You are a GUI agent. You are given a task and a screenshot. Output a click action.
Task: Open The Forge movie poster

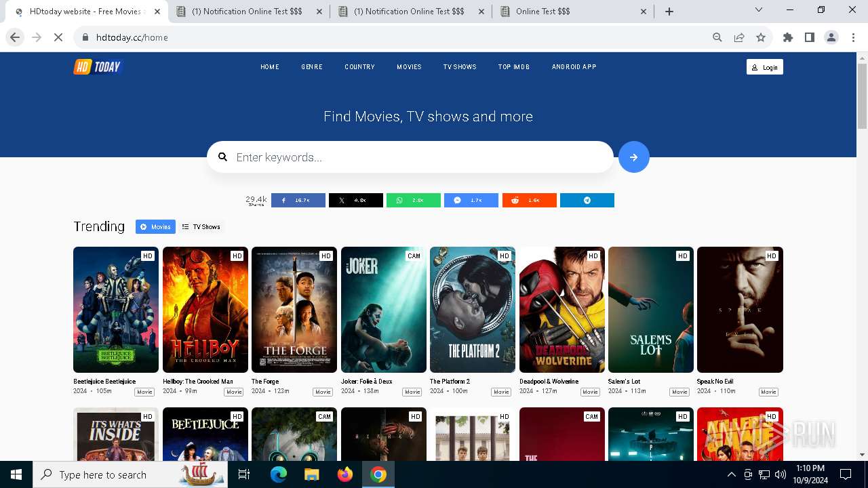coord(294,310)
